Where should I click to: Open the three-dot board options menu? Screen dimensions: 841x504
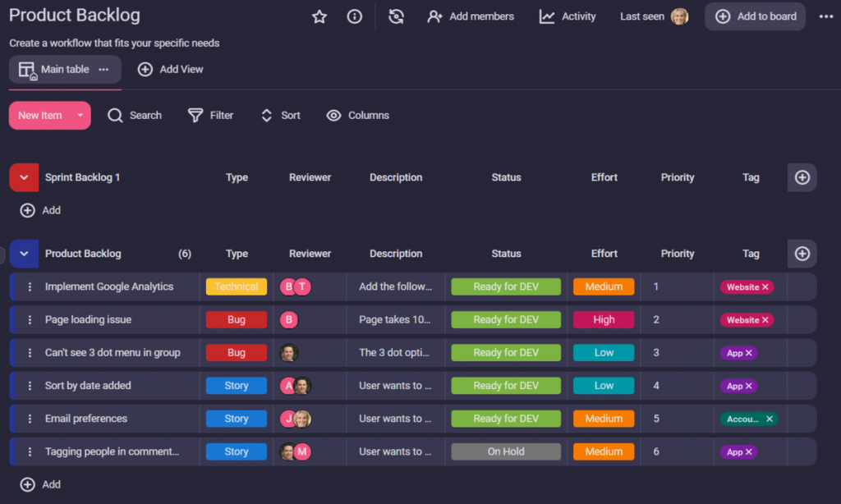pos(825,16)
